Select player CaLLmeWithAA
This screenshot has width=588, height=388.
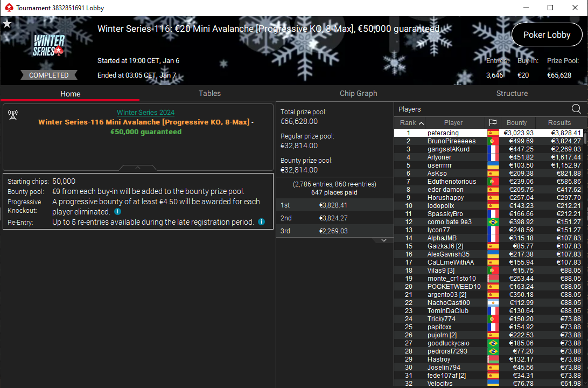pos(488,262)
